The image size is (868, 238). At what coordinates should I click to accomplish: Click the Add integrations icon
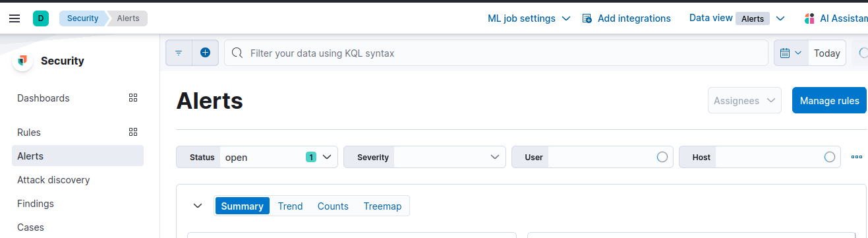(x=587, y=18)
